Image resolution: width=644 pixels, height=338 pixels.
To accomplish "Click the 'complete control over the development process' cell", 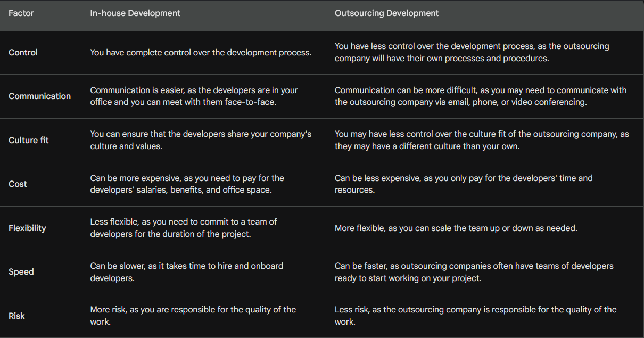I will coord(201,53).
